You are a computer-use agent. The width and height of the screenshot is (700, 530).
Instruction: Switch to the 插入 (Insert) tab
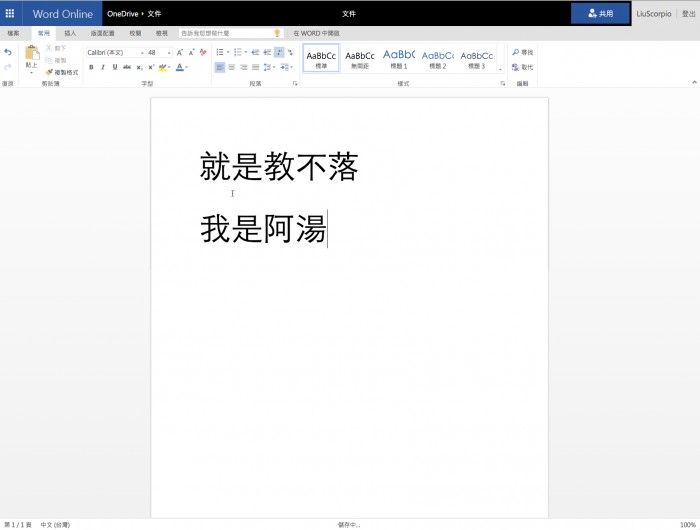[70, 33]
